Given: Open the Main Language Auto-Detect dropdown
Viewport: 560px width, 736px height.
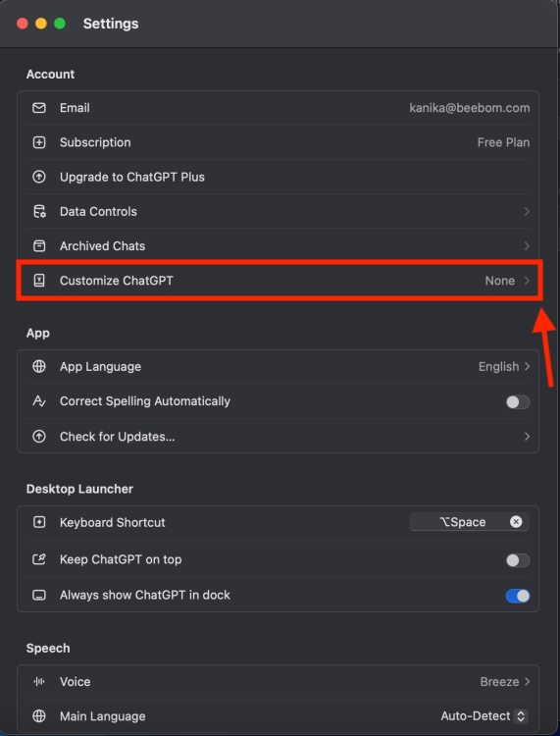Looking at the screenshot, I should (484, 716).
